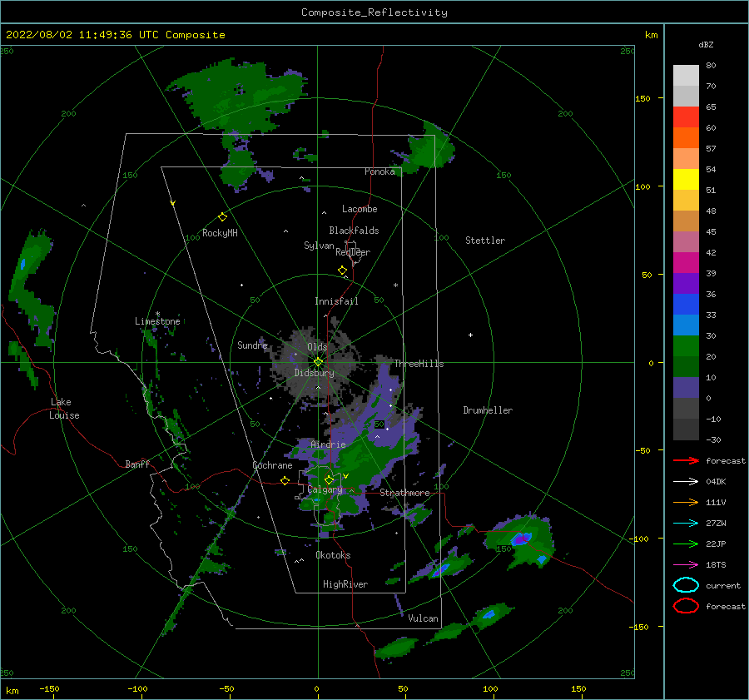Click the orange 111V arrow icon
The height and width of the screenshot is (700, 749).
coord(686,502)
